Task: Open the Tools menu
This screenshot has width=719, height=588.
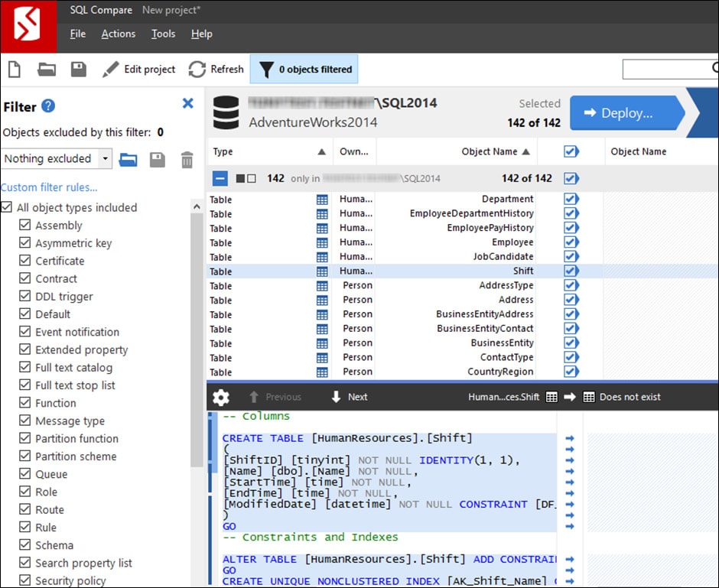Action: pos(163,34)
